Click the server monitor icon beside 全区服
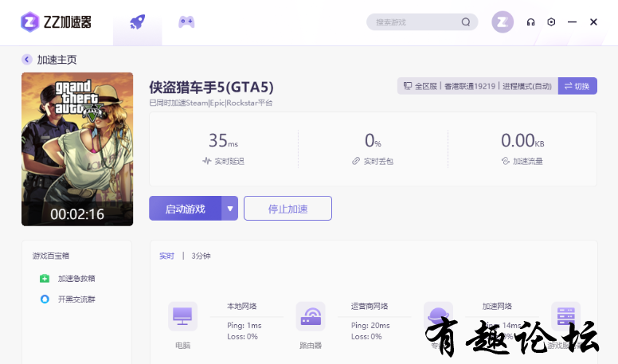 coord(408,86)
